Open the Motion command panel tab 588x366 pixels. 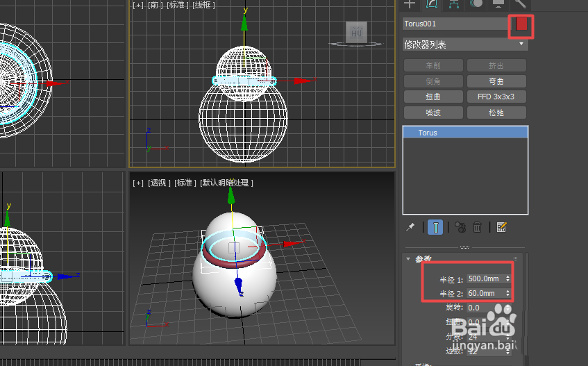(476, 4)
